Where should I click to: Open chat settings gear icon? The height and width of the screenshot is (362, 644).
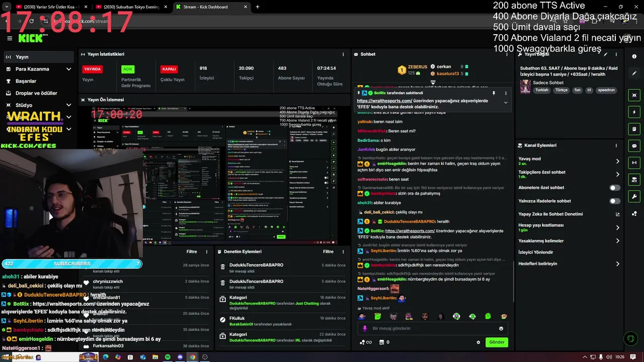(478, 342)
